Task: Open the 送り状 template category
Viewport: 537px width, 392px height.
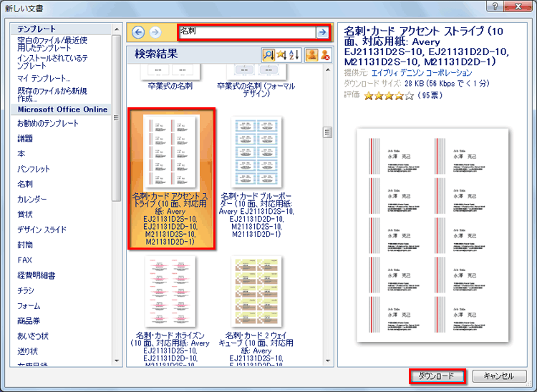Action: coord(27,351)
